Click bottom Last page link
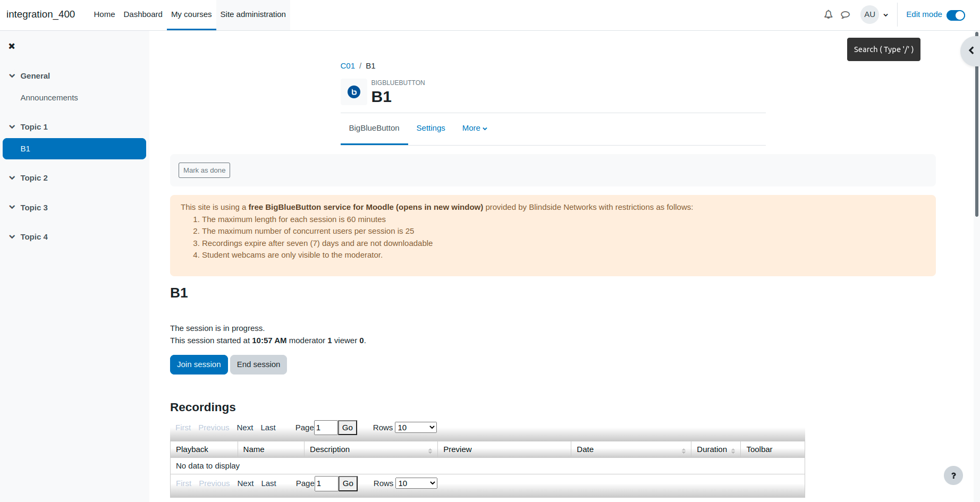The height and width of the screenshot is (502, 980). pyautogui.click(x=268, y=483)
